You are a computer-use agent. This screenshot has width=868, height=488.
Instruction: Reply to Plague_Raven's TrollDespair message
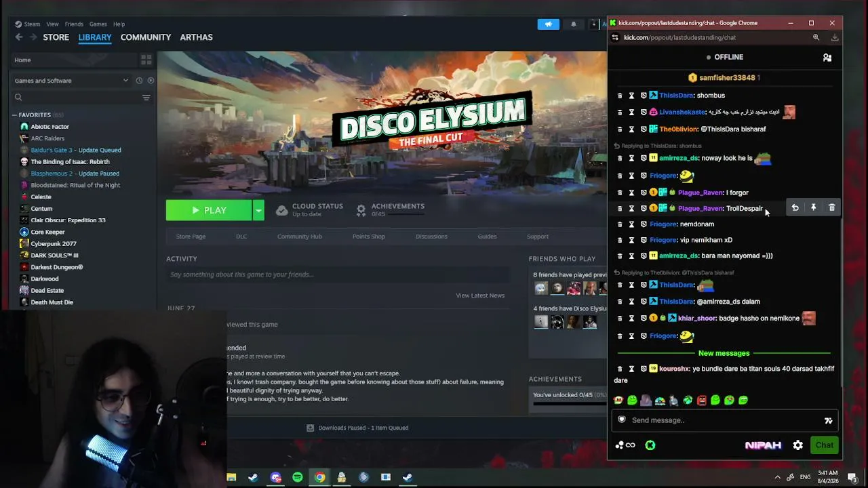coord(795,207)
